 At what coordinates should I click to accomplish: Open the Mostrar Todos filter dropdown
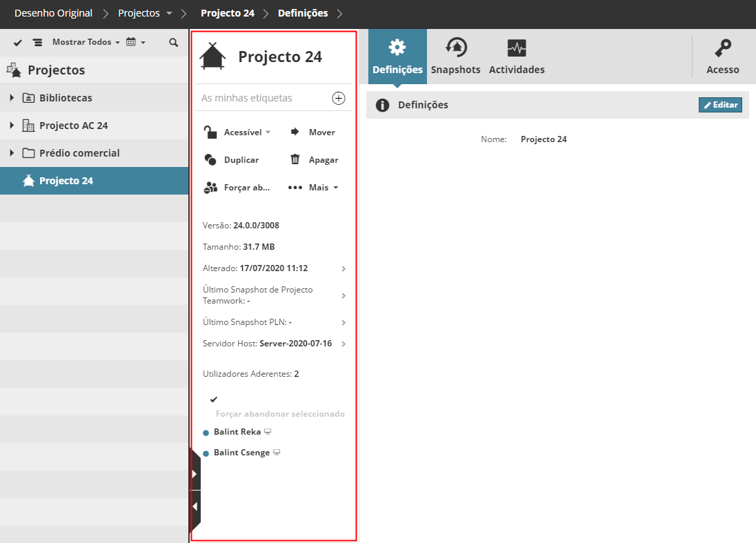coord(86,42)
